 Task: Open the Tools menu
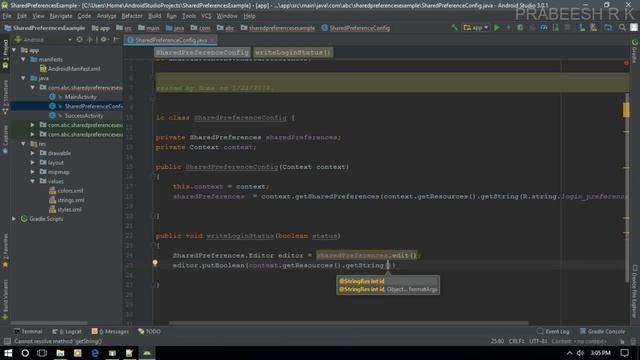pyautogui.click(x=189, y=16)
